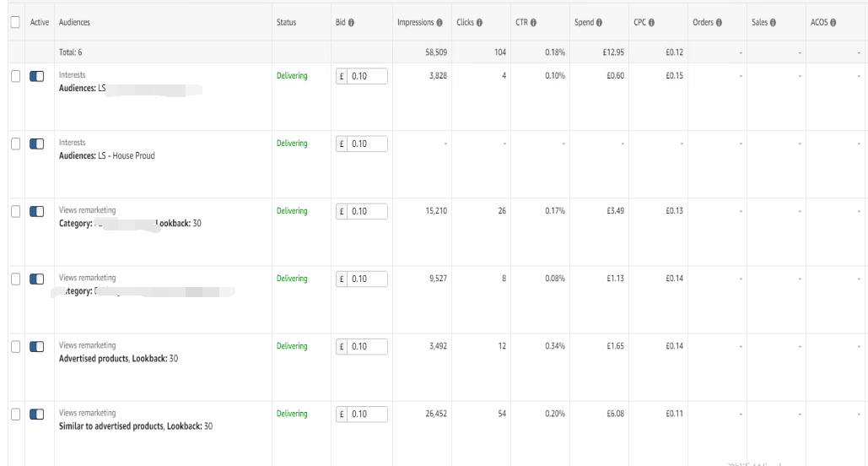Click the info icon next to Bid
Image resolution: width=868 pixels, height=466 pixels.
[x=351, y=23]
